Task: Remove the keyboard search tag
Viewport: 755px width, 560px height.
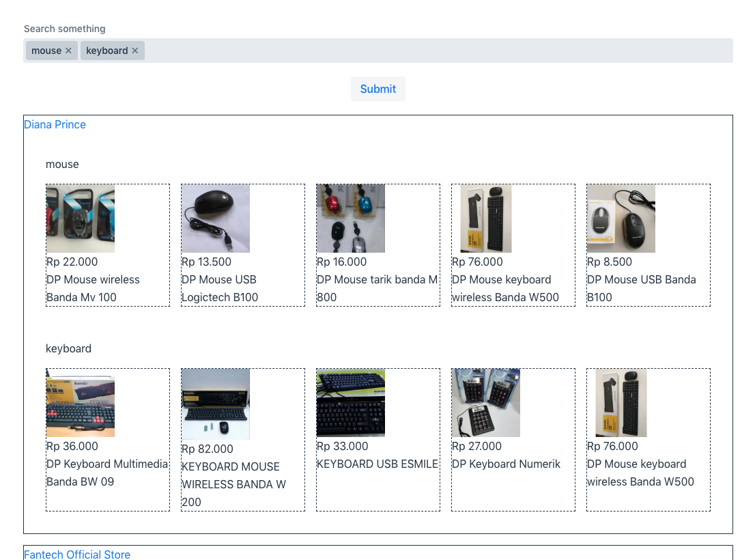Action: pyautogui.click(x=135, y=51)
